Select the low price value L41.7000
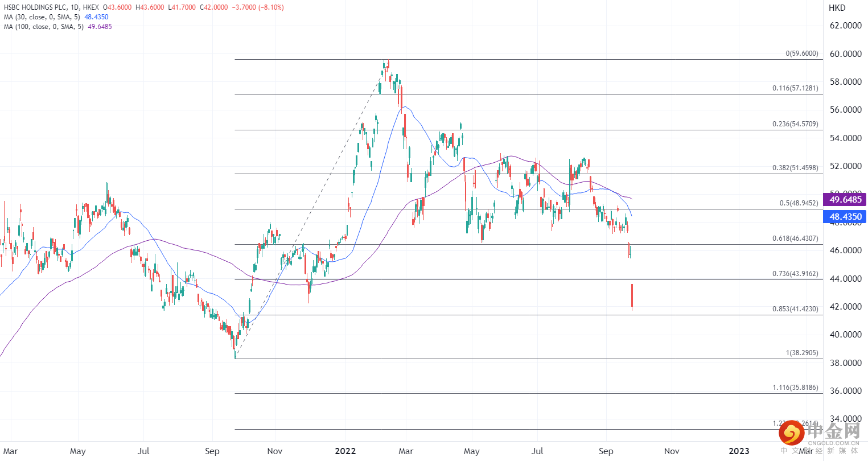This screenshot has width=868, height=461. 182,7
